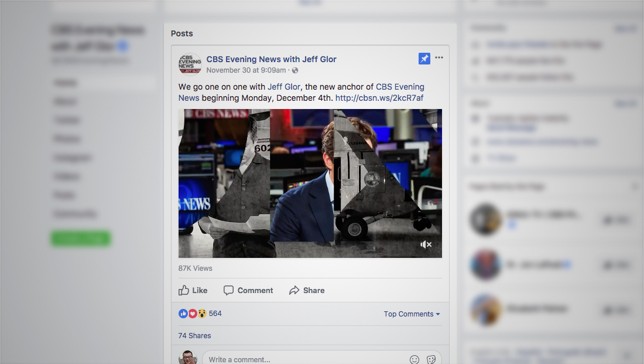Image resolution: width=644 pixels, height=364 pixels.
Task: Open the post options three-dot menu
Action: pyautogui.click(x=439, y=57)
